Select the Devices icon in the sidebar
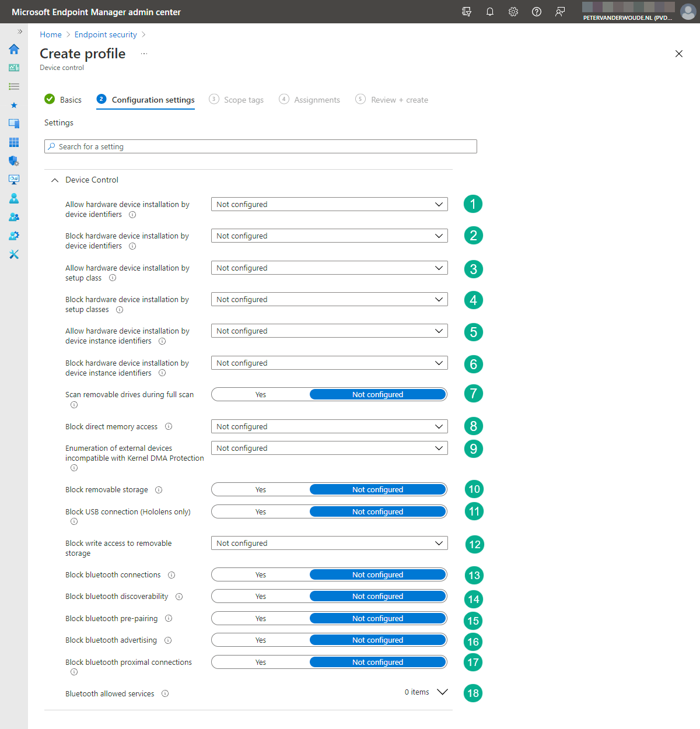The image size is (700, 729). point(14,123)
